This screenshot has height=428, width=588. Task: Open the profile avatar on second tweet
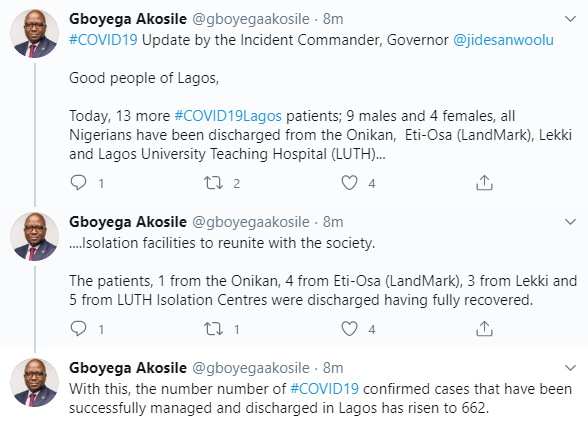pos(34,236)
